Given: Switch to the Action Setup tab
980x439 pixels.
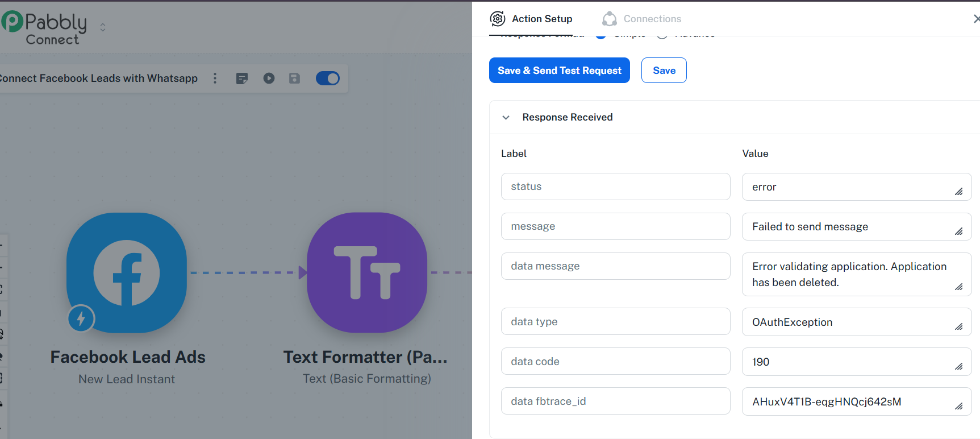Looking at the screenshot, I should (531, 19).
